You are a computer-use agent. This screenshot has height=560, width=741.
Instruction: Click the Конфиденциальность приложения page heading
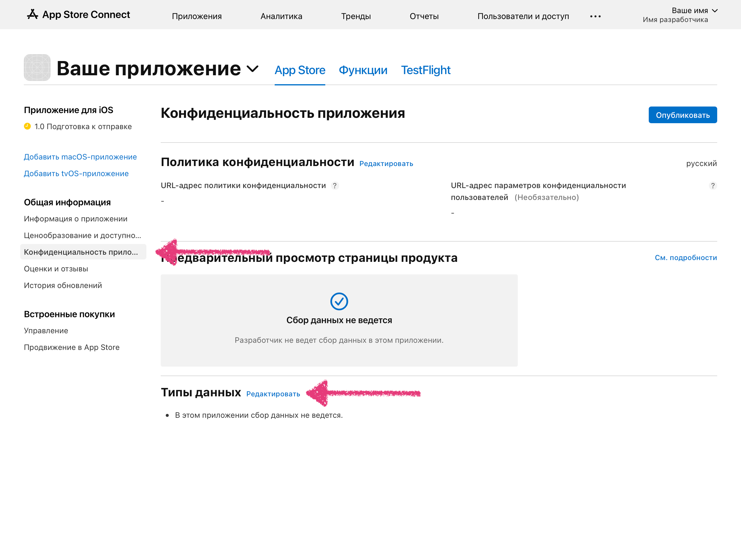pos(283,113)
